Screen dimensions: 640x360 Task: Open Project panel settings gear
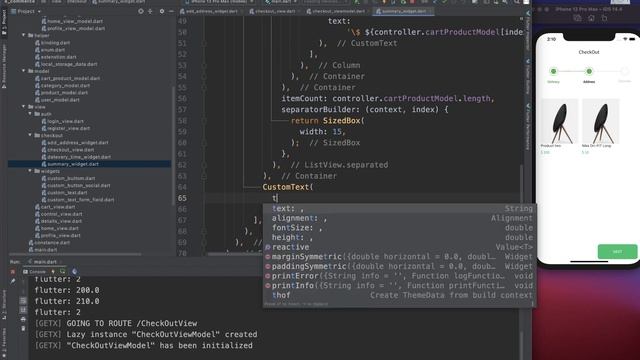coord(162,11)
